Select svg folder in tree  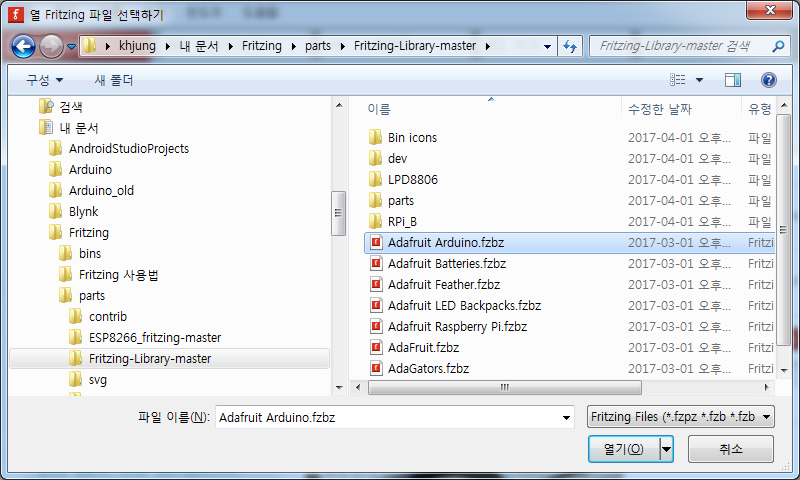(97, 380)
